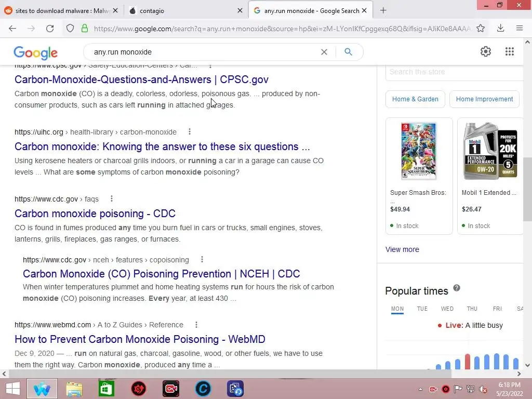Open options for the uihc.org result
The width and height of the screenshot is (532, 399).
(190, 131)
